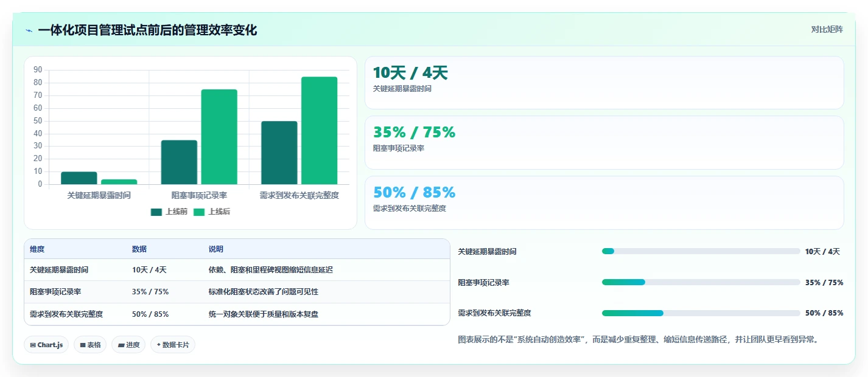Image resolution: width=868 pixels, height=377 pixels.
Task: Click table value 35% / 75%
Action: point(150,292)
